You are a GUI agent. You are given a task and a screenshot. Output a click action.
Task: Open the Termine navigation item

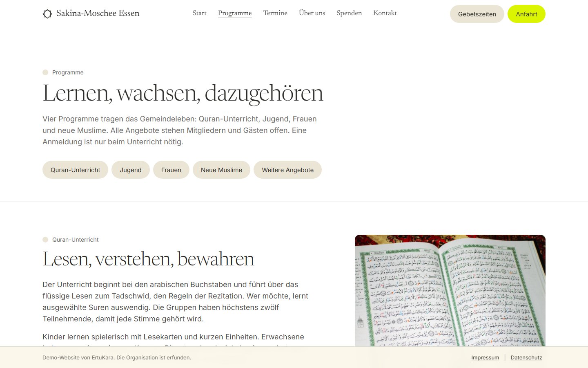tap(275, 13)
